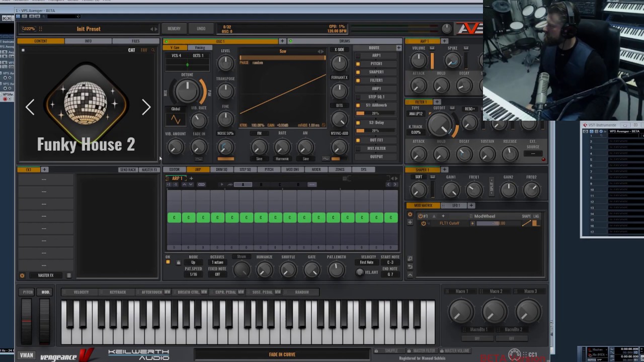
Task: Open the filter TYPE dropdown ANA LP12
Action: (416, 114)
